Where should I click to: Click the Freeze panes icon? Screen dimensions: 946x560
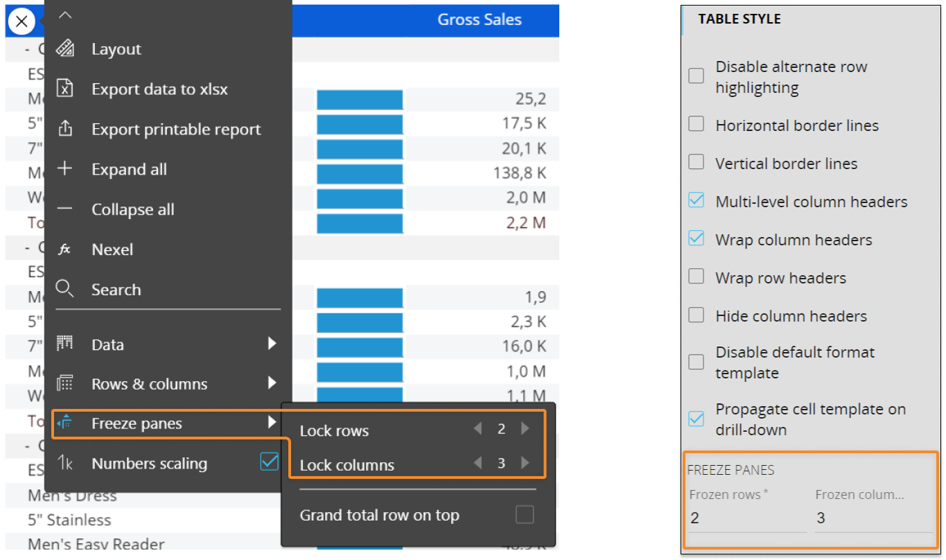pos(65,423)
